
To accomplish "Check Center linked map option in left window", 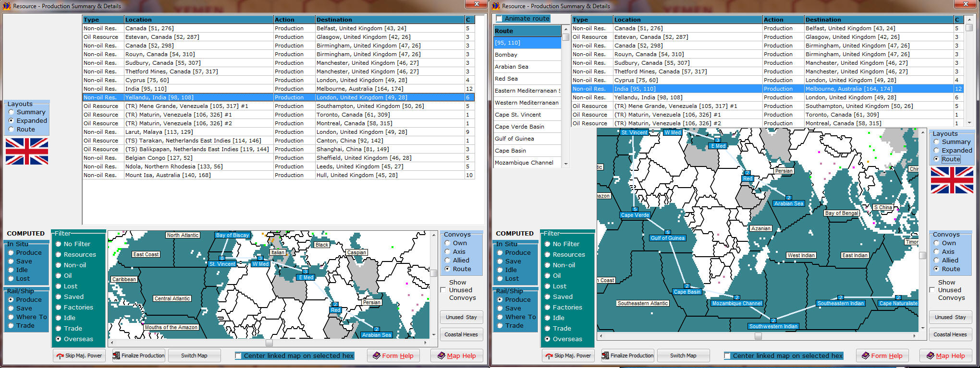I will coord(238,356).
